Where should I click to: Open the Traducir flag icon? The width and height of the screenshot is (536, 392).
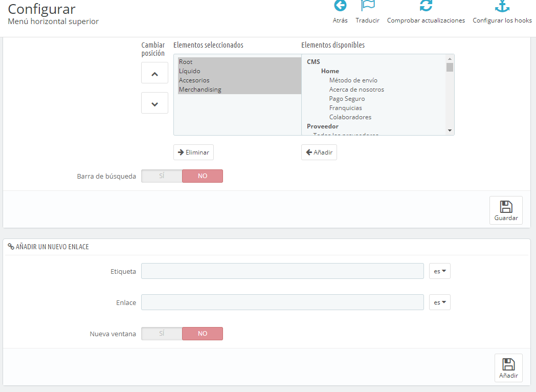pos(367,6)
